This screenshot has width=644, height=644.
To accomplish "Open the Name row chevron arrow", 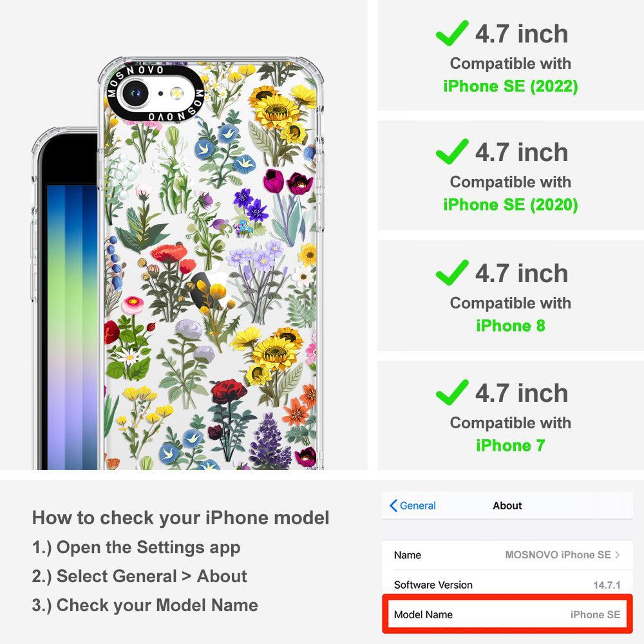I will (618, 555).
